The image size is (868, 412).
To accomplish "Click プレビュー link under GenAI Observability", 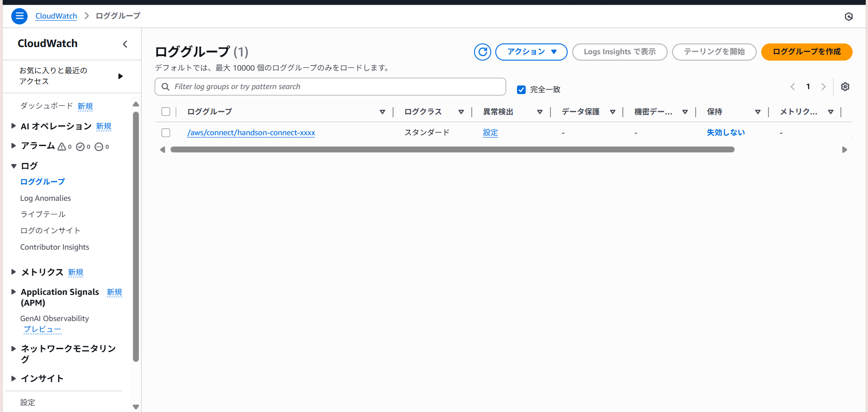I will [x=42, y=329].
